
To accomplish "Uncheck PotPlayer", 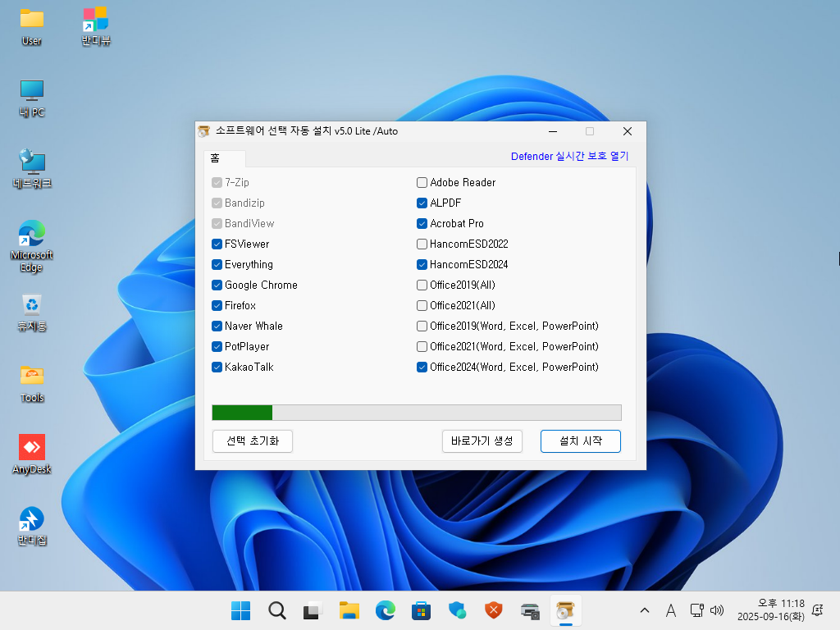I will coord(217,347).
